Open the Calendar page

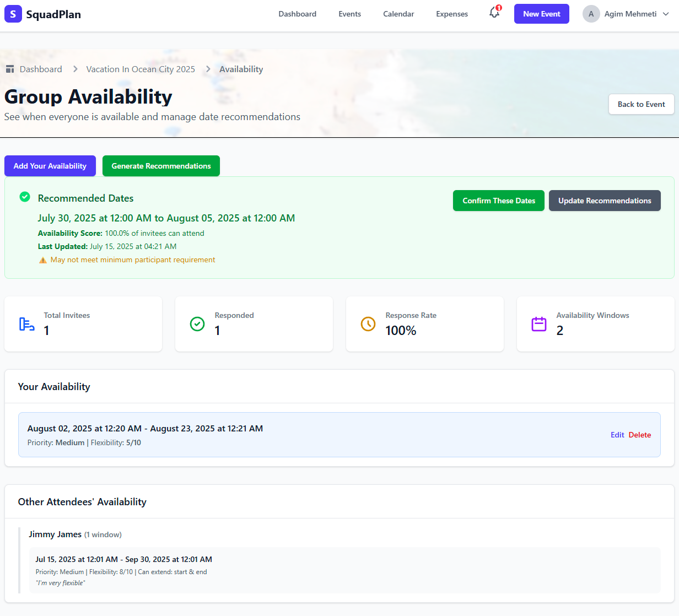tap(398, 14)
